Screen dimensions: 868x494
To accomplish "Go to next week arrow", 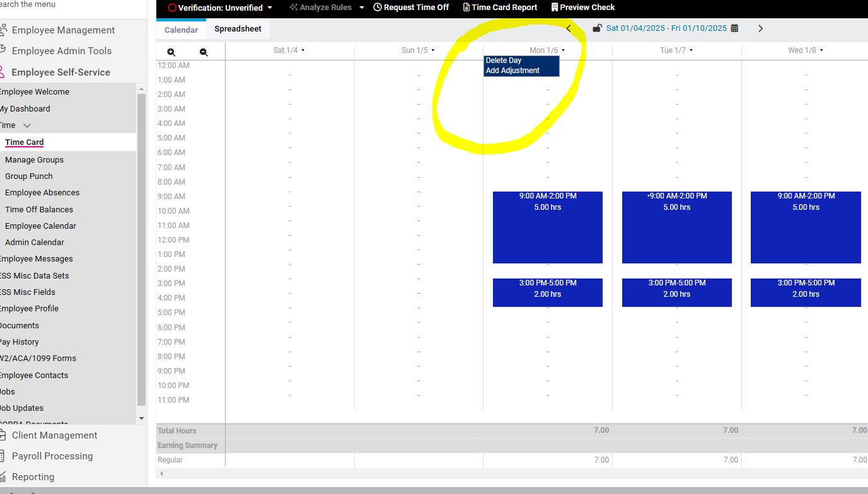I will coord(760,28).
